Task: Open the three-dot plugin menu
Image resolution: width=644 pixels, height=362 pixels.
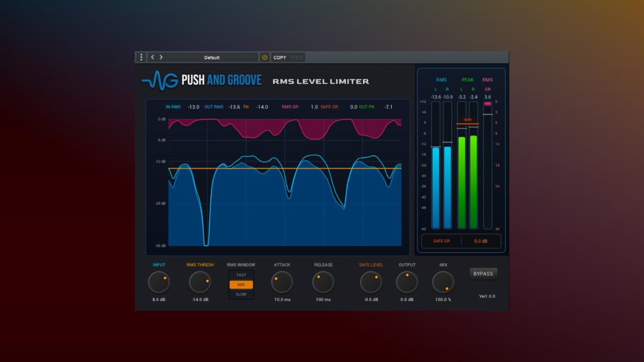Action: (x=142, y=57)
